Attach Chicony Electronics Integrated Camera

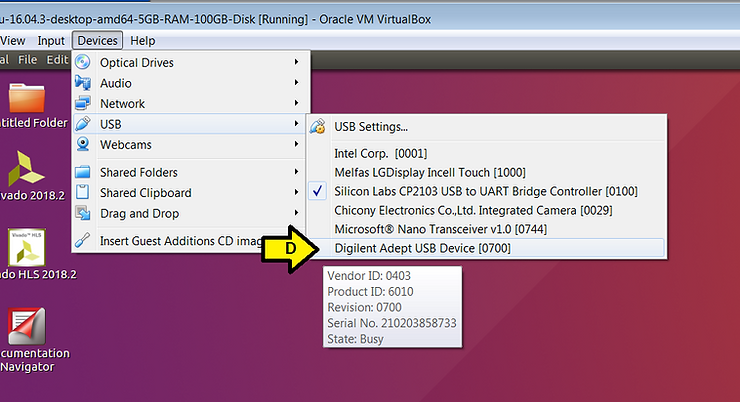(486, 210)
